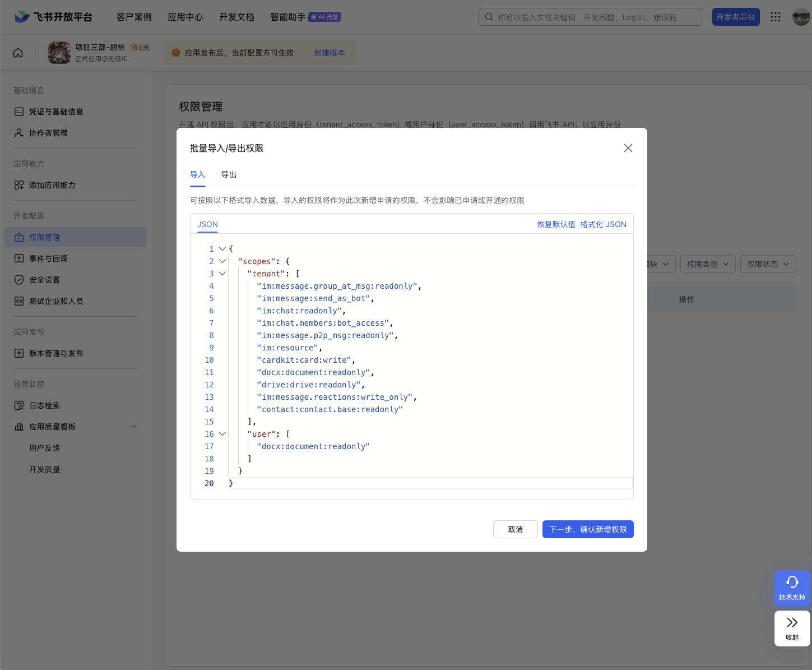Open the 权限类型 dropdown
This screenshot has width=812, height=670.
tap(707, 264)
